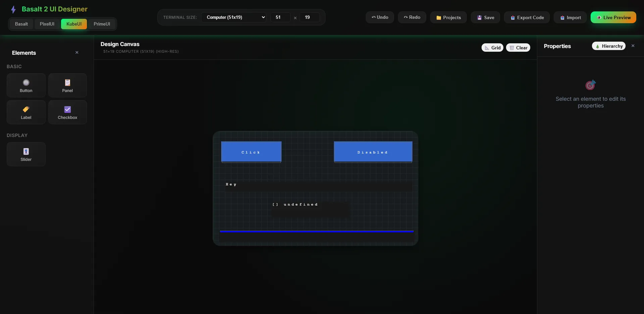
Task: Open the Basalt framework tab
Action: pyautogui.click(x=21, y=24)
